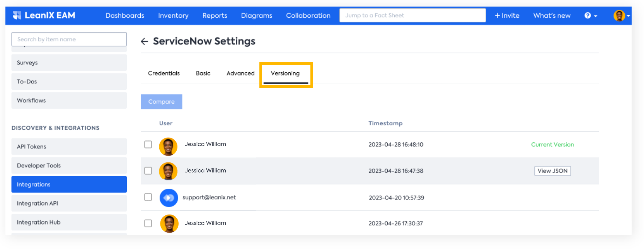Open the help question mark menu
The image size is (644, 249).
click(x=588, y=15)
